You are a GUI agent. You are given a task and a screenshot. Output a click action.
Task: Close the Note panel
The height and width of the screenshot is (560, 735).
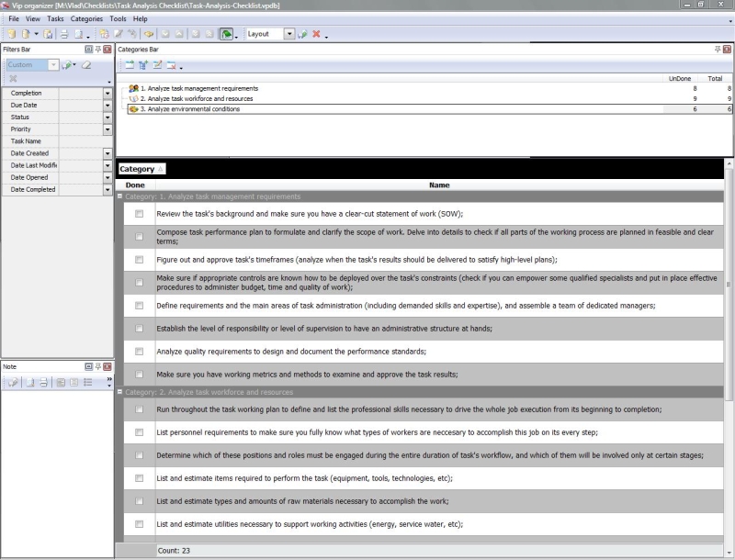107,365
